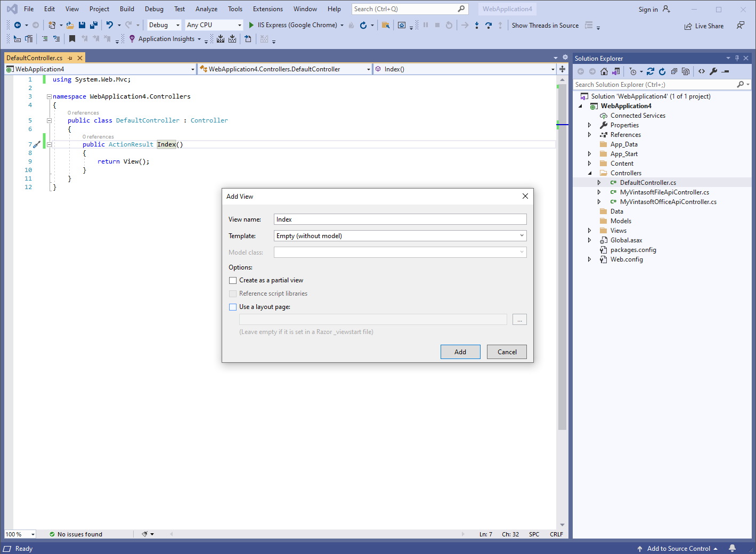
Task: Enable 'Create as a partial view' checkbox
Action: tap(233, 280)
